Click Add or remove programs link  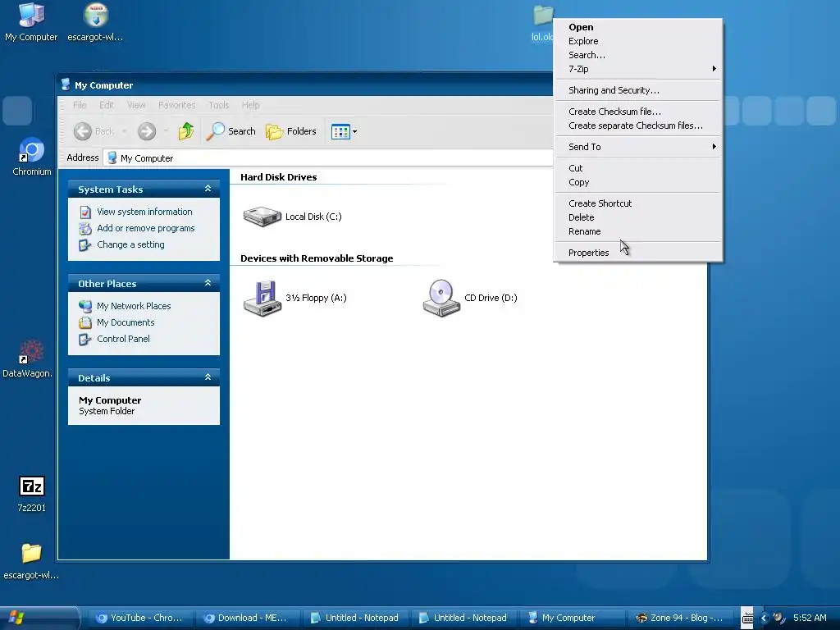[x=146, y=228]
